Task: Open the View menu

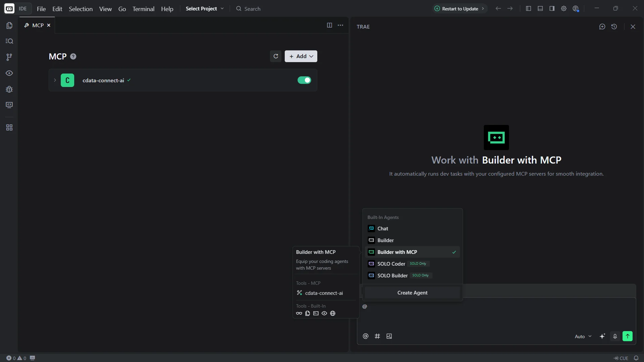Action: click(105, 9)
